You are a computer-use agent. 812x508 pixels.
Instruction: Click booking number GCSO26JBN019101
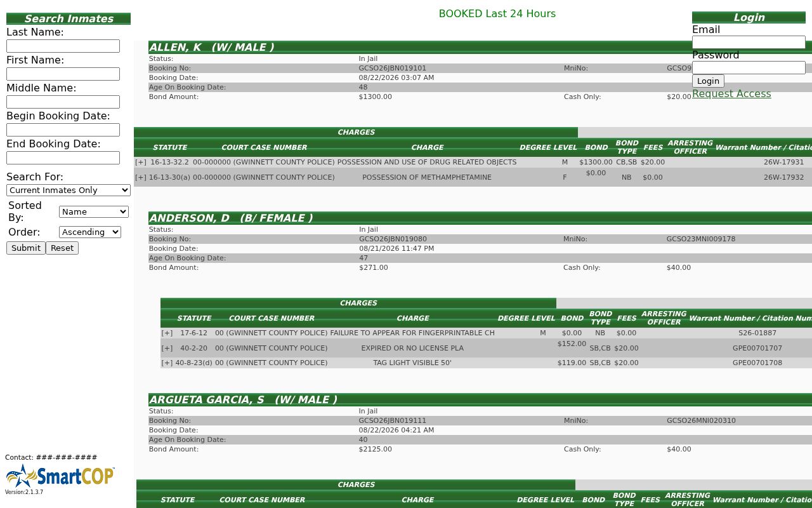[x=393, y=68]
